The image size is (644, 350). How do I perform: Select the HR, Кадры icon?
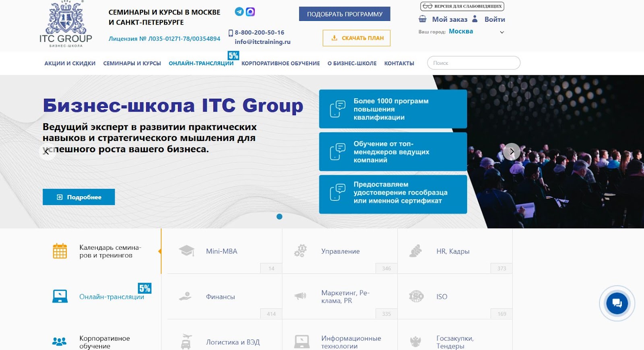pyautogui.click(x=416, y=251)
